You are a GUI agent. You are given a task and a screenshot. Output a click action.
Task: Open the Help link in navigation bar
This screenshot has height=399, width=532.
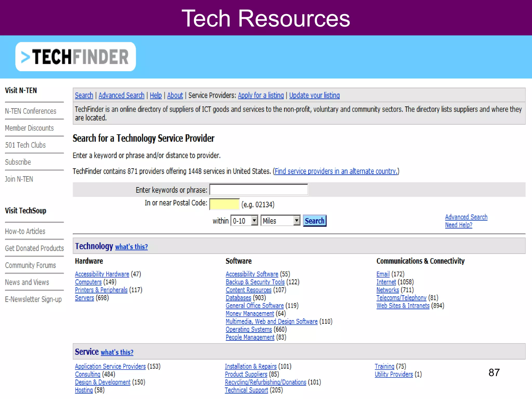point(156,95)
